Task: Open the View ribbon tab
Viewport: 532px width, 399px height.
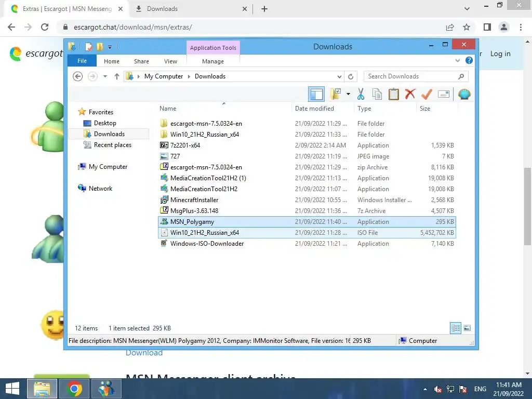Action: 170,61
